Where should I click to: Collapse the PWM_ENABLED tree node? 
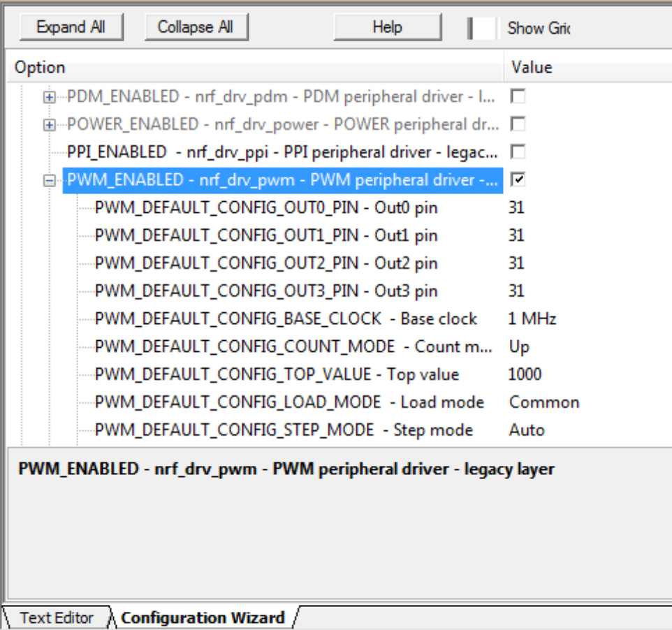(x=50, y=180)
